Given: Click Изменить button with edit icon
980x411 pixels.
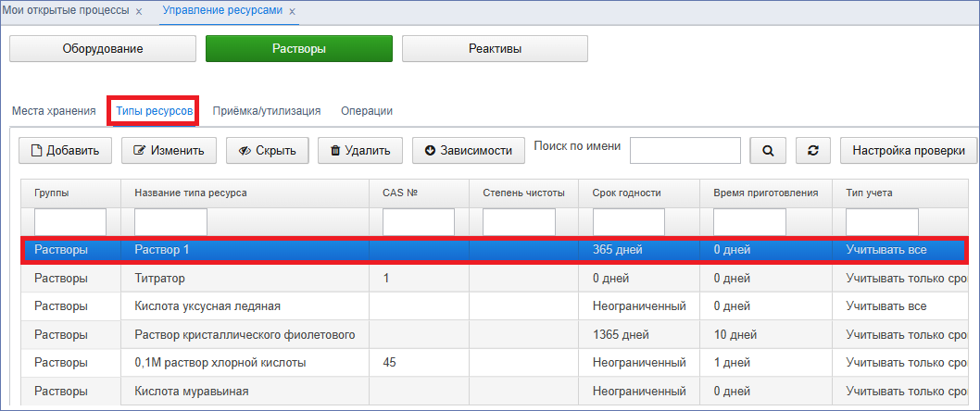Looking at the screenshot, I should click(x=169, y=151).
